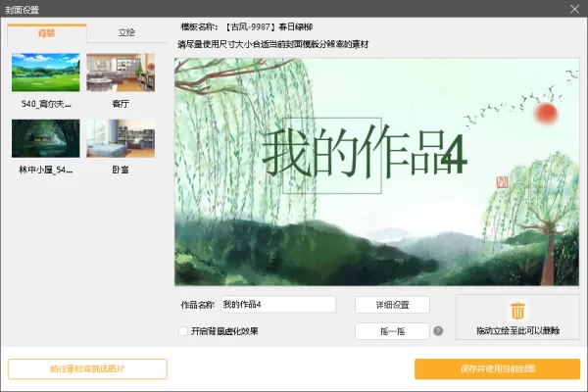The image size is (588, 392).
Task: Click 前往素材库挑选图片 button
Action: point(87,369)
